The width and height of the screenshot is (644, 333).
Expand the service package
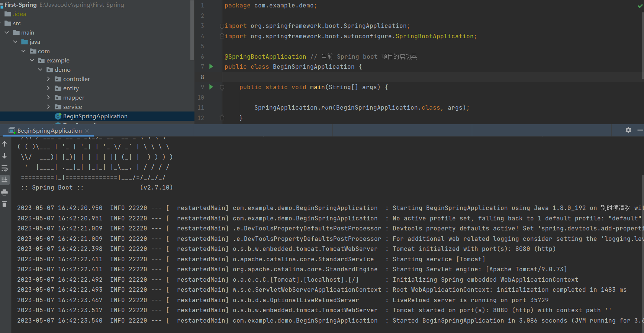pyautogui.click(x=48, y=107)
